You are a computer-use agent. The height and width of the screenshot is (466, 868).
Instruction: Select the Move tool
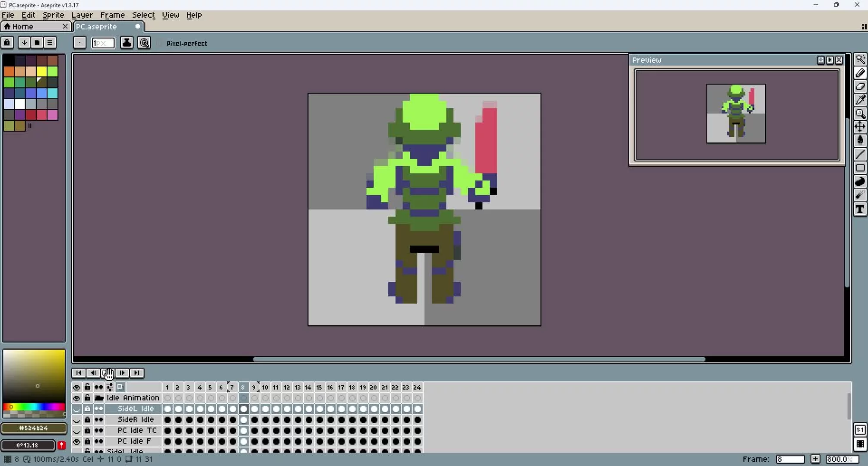click(x=860, y=127)
